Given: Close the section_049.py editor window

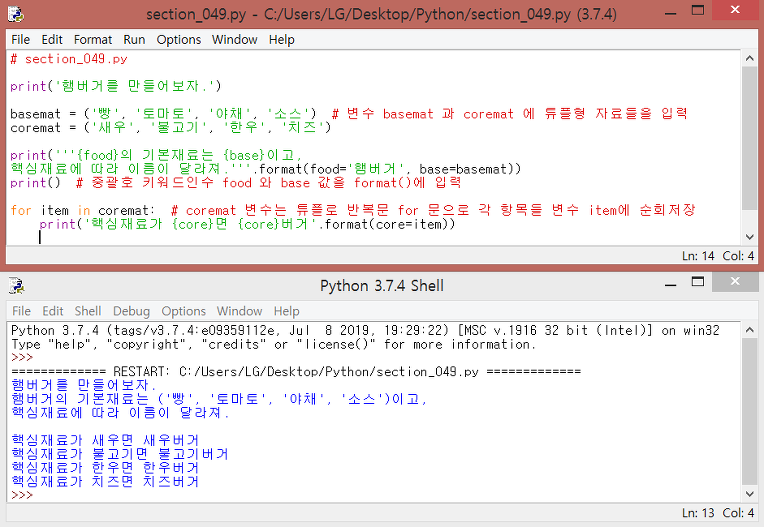Looking at the screenshot, I should click(x=736, y=9).
